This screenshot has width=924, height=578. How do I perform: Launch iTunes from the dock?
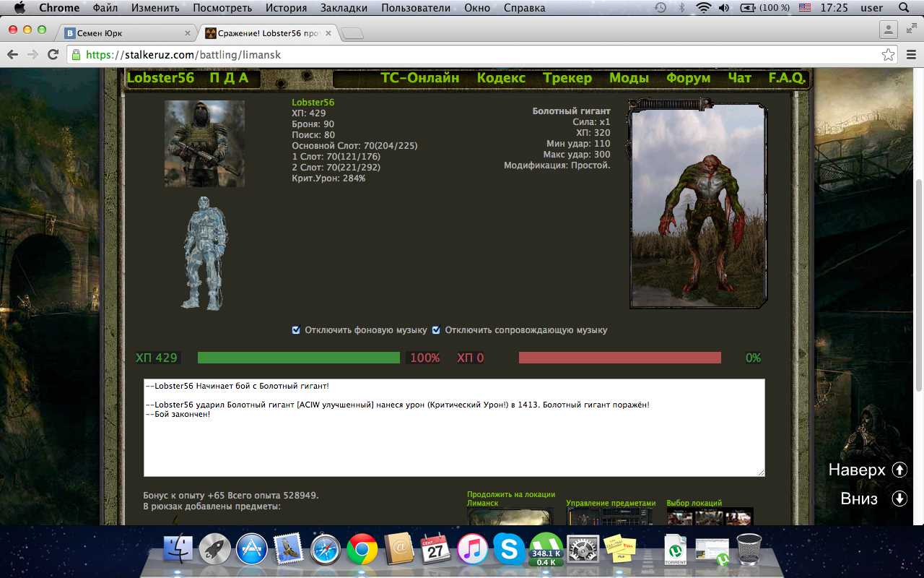[x=473, y=549]
